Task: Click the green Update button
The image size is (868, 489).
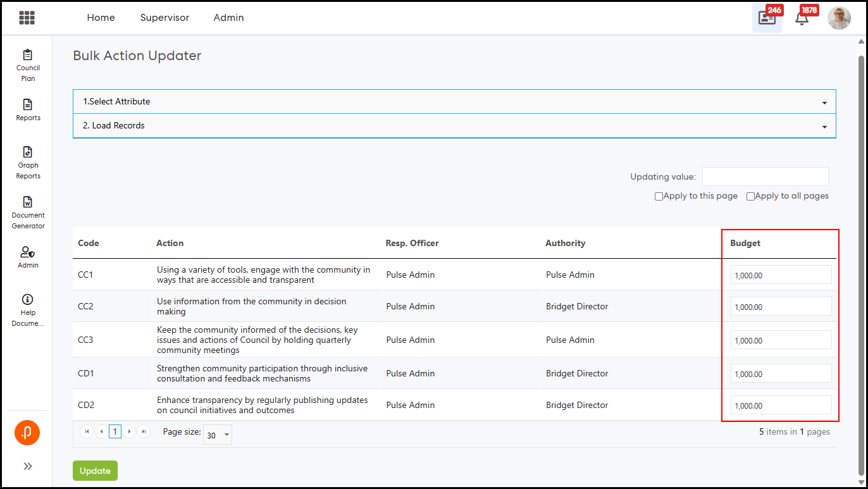Action: [x=95, y=471]
